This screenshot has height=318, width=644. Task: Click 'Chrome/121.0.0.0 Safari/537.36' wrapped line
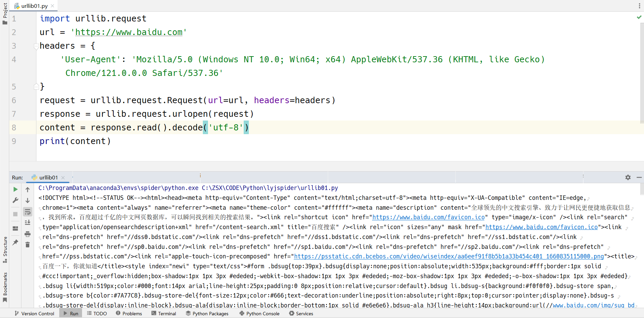(144, 73)
